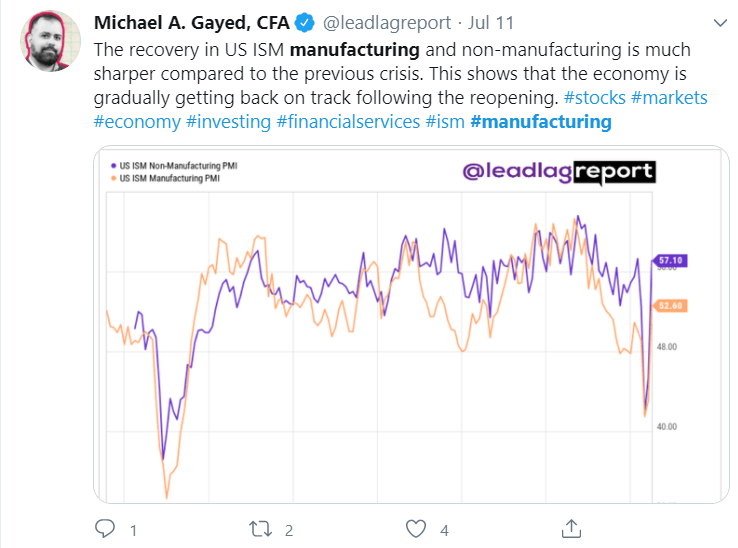
Task: Expand the tweet options chevron menu
Action: pos(719,23)
